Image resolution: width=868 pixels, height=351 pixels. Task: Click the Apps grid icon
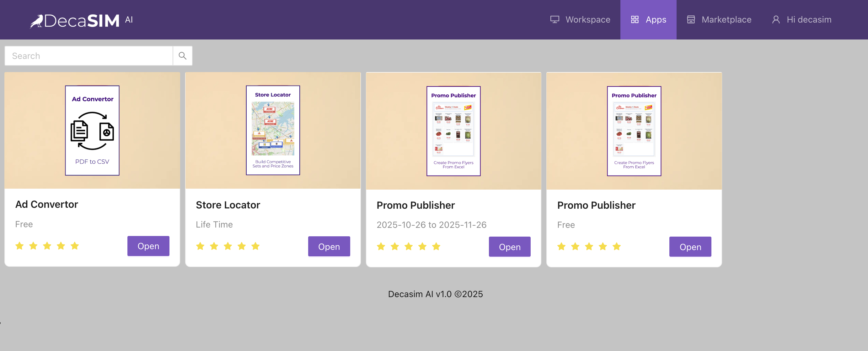pyautogui.click(x=635, y=19)
